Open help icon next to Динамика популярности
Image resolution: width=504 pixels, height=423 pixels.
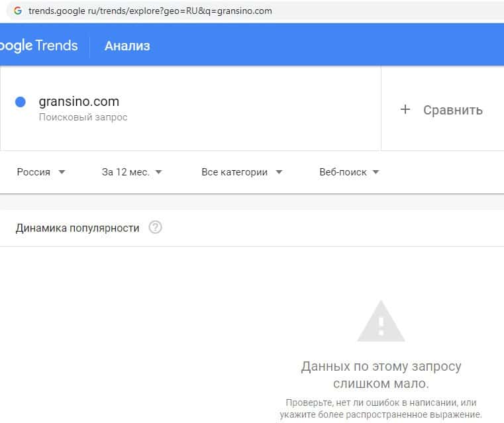coord(155,228)
